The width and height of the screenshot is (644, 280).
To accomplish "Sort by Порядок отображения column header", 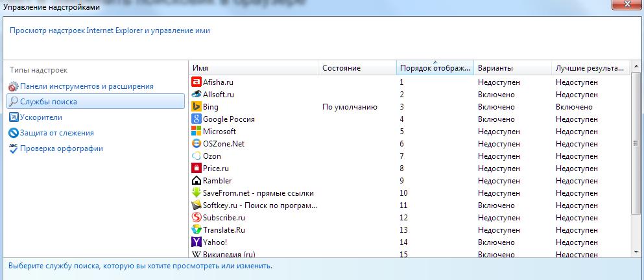I will point(435,68).
